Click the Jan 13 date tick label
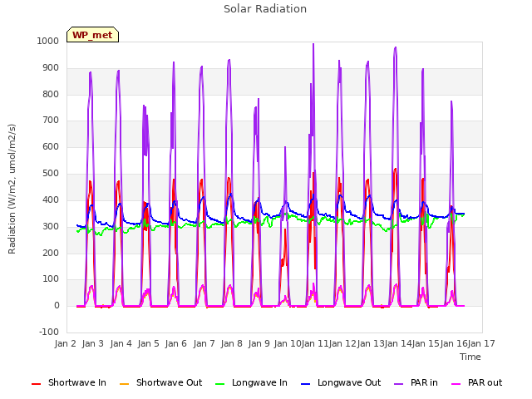The height and width of the screenshot is (399, 532). click(x=371, y=343)
